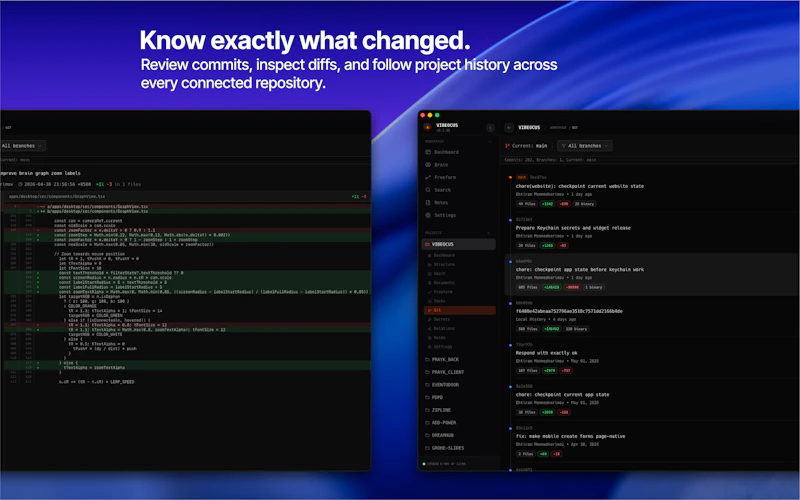Click the commit title 'Improve brain graph zoom labels'

tap(40, 173)
